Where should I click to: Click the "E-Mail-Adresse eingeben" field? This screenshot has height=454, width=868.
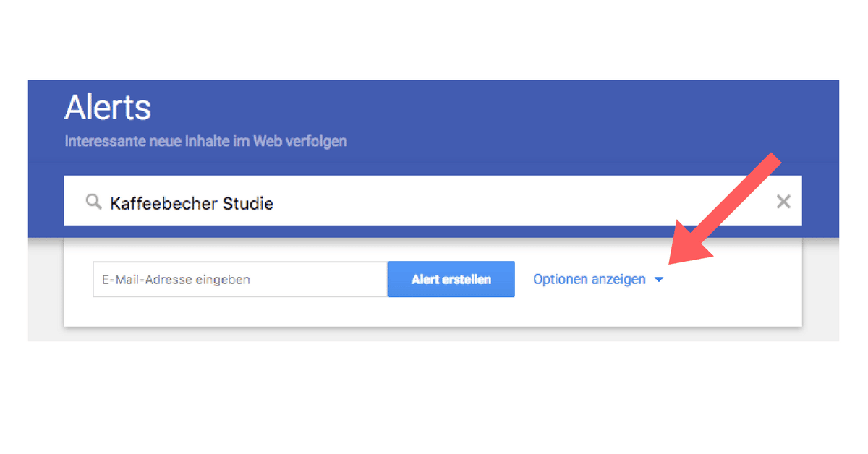point(239,279)
